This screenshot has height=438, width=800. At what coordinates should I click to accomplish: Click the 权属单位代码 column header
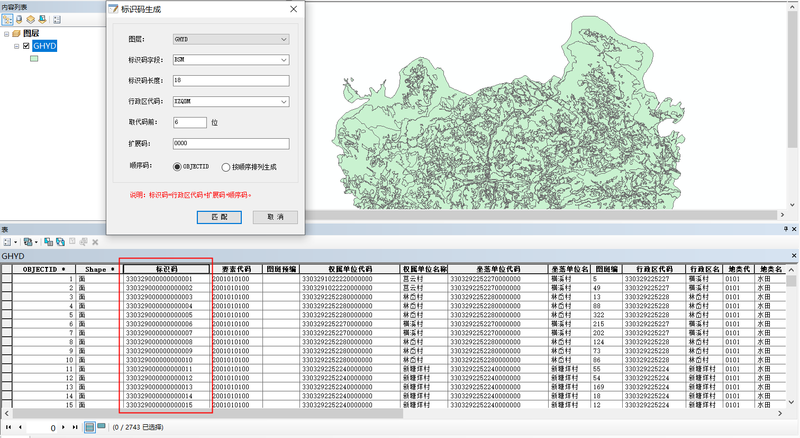point(350,269)
